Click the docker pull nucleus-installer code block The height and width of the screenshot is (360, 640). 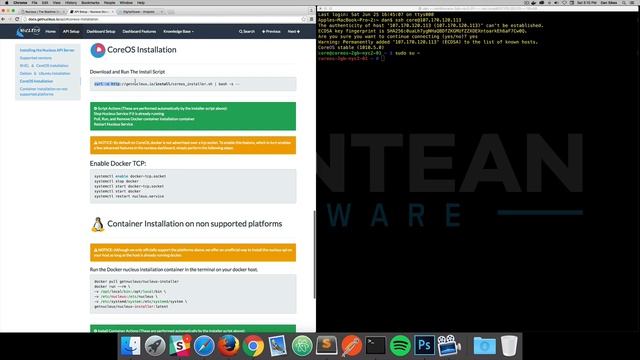193,294
